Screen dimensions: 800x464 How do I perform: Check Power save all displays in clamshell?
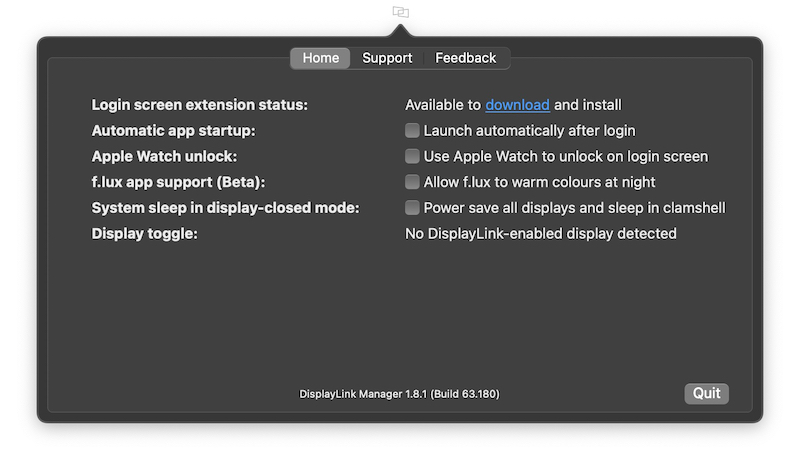(412, 208)
